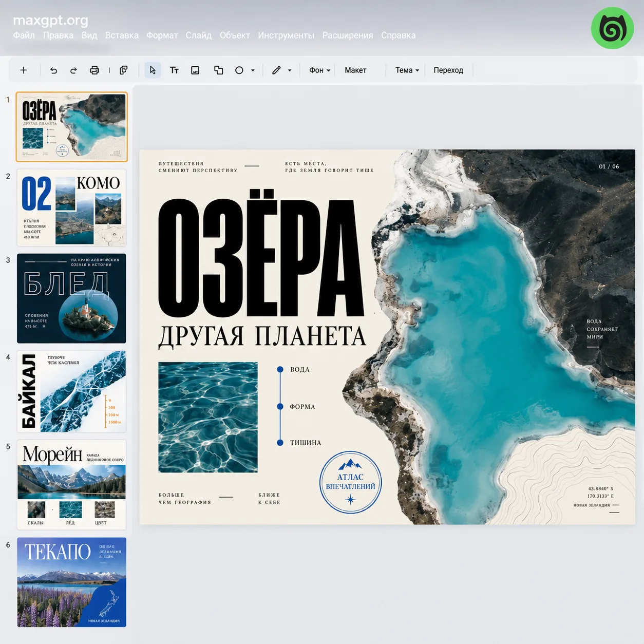The width and height of the screenshot is (644, 644).
Task: Open the Вставка menu
Action: (122, 35)
